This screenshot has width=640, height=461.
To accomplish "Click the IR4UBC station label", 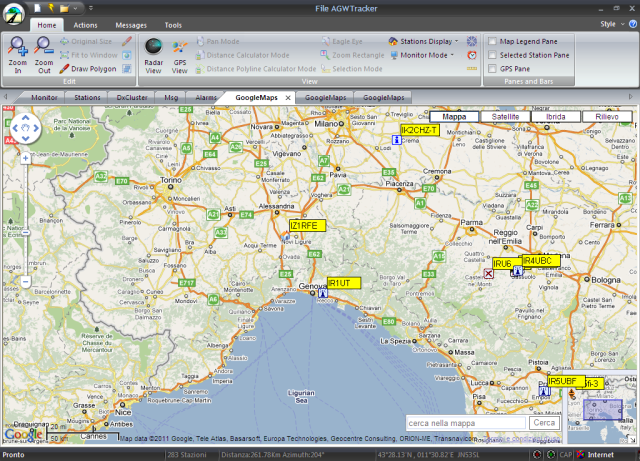I will [x=541, y=261].
